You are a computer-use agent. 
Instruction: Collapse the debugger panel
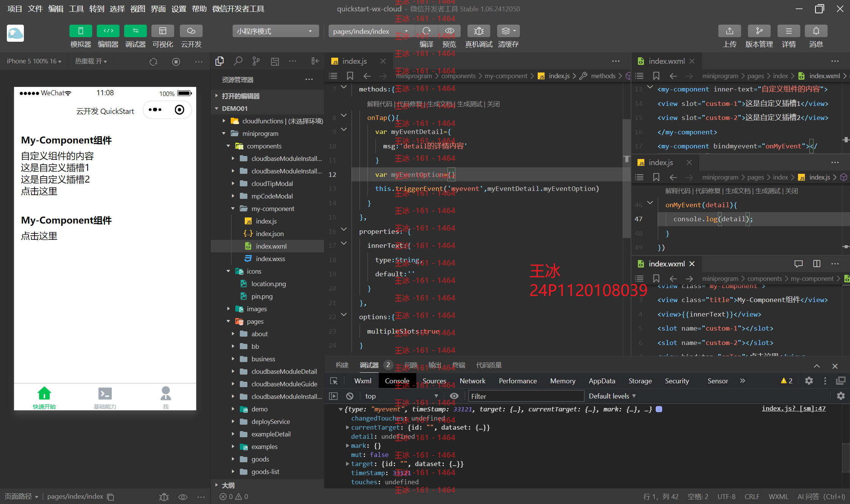[817, 366]
